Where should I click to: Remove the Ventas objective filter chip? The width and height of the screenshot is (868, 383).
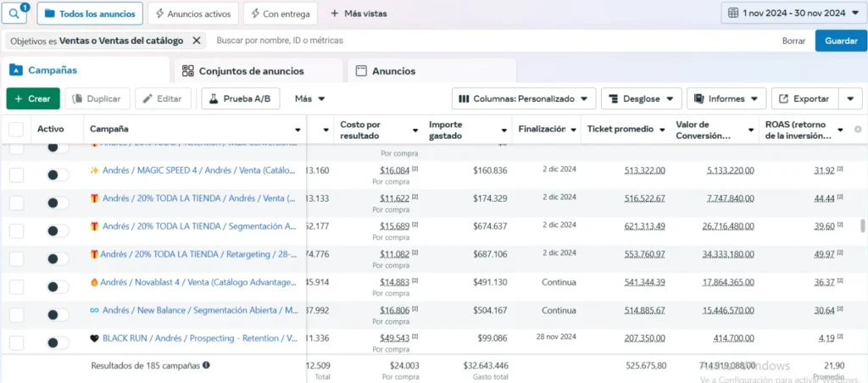[x=197, y=40]
